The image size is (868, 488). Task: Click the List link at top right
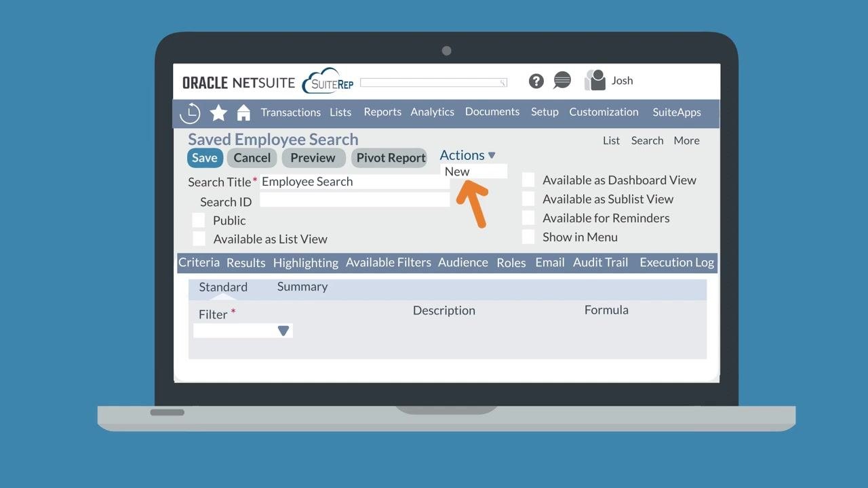[611, 140]
